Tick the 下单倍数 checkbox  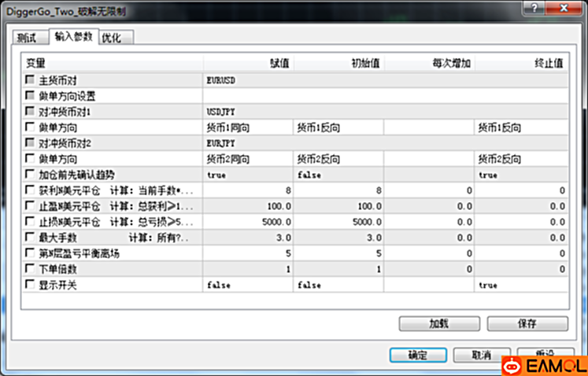tap(31, 268)
